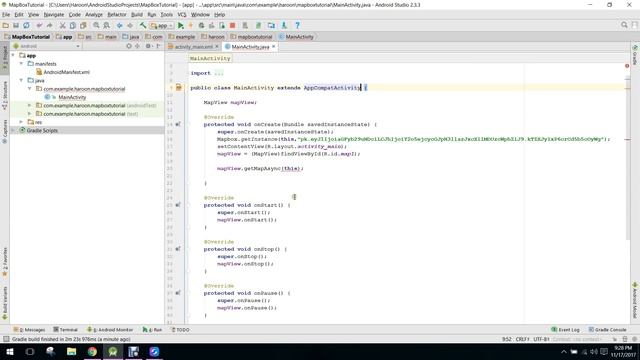Click the Save All toolbar icon
This screenshot has width=640, height=360.
tap(16, 25)
